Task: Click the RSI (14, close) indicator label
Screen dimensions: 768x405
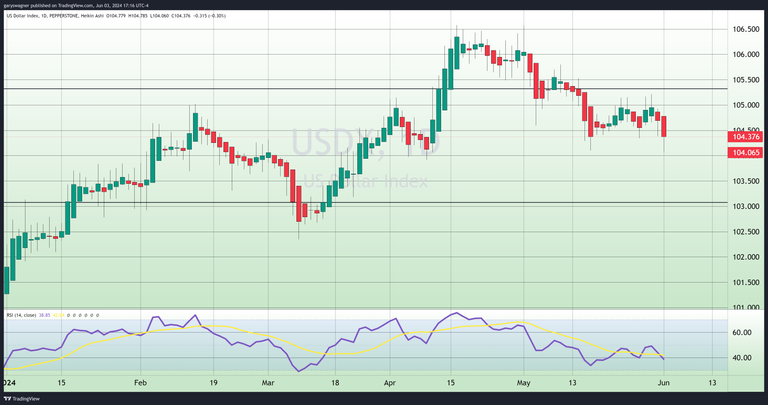Action: pyautogui.click(x=22, y=315)
